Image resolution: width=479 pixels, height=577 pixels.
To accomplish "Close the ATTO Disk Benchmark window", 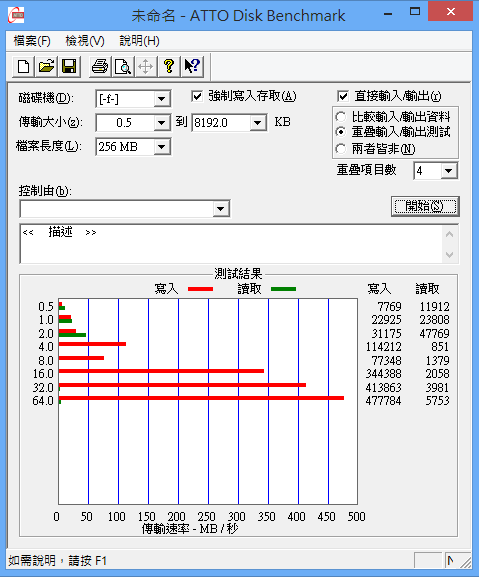I will [x=451, y=12].
